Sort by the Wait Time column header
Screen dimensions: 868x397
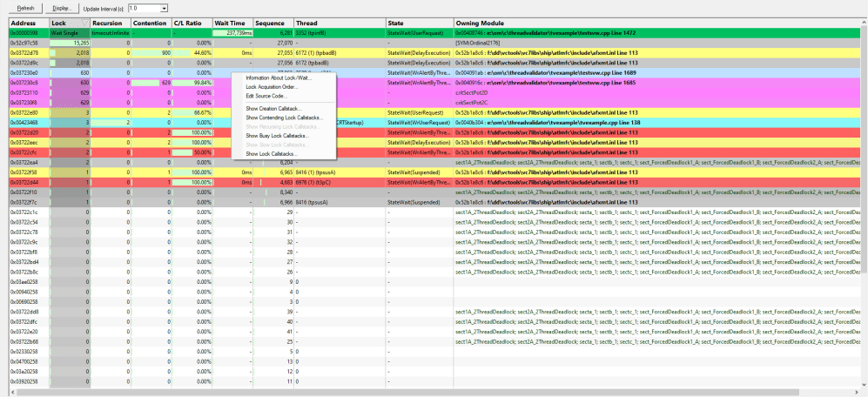232,24
